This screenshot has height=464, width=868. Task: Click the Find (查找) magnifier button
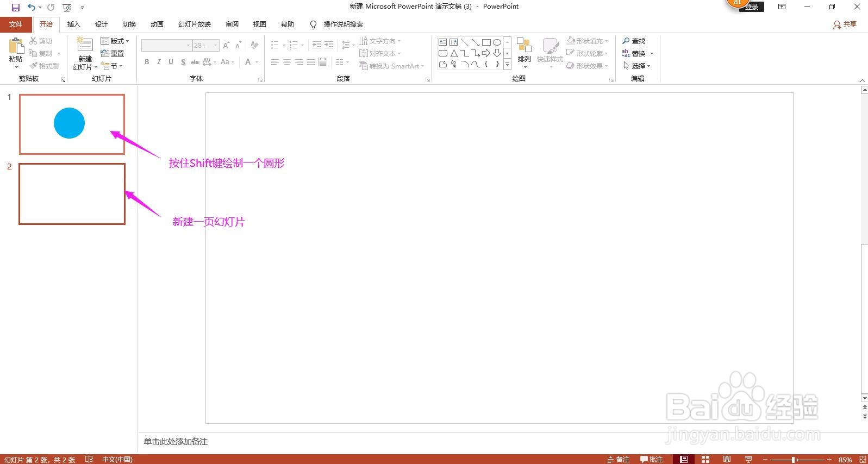[x=634, y=41]
